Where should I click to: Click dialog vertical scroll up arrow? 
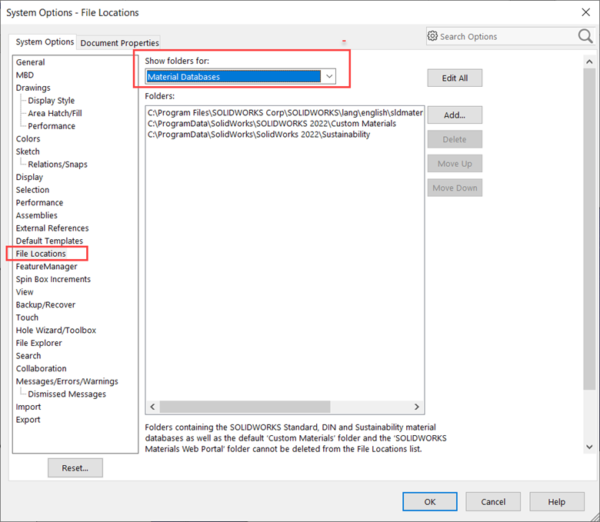point(589,62)
